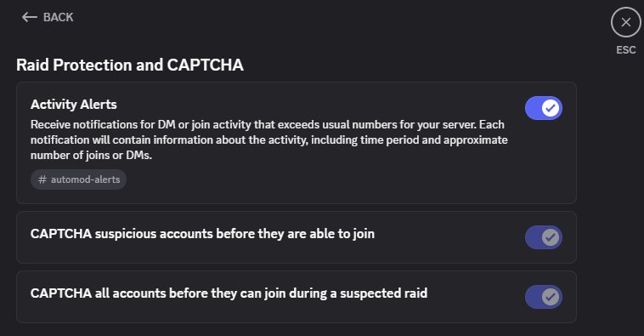Close settings with the circled X icon
The width and height of the screenshot is (644, 336).
point(625,22)
